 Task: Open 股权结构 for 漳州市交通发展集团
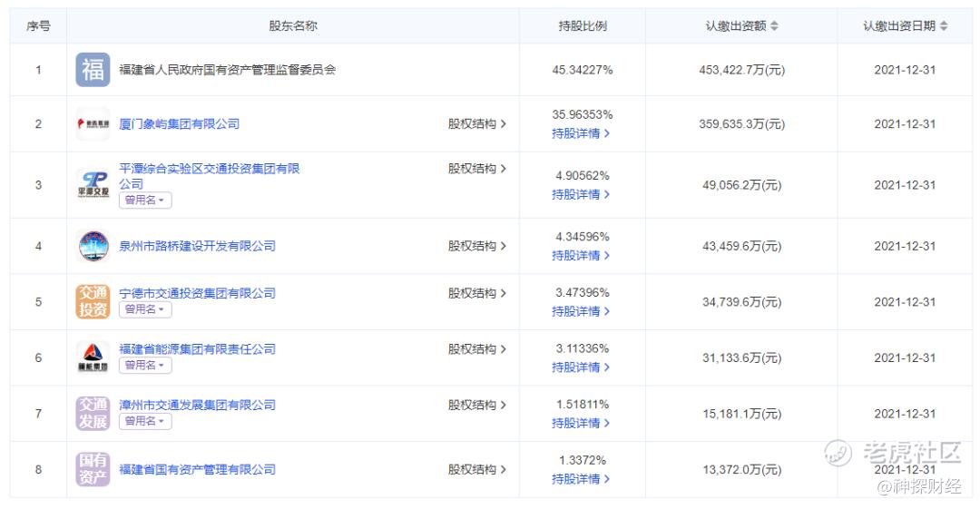(477, 405)
